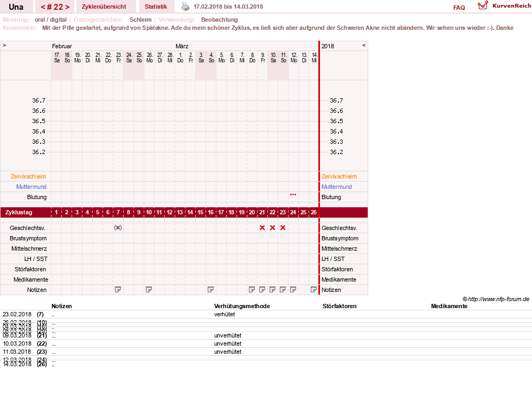Open the FAQ link

(459, 8)
